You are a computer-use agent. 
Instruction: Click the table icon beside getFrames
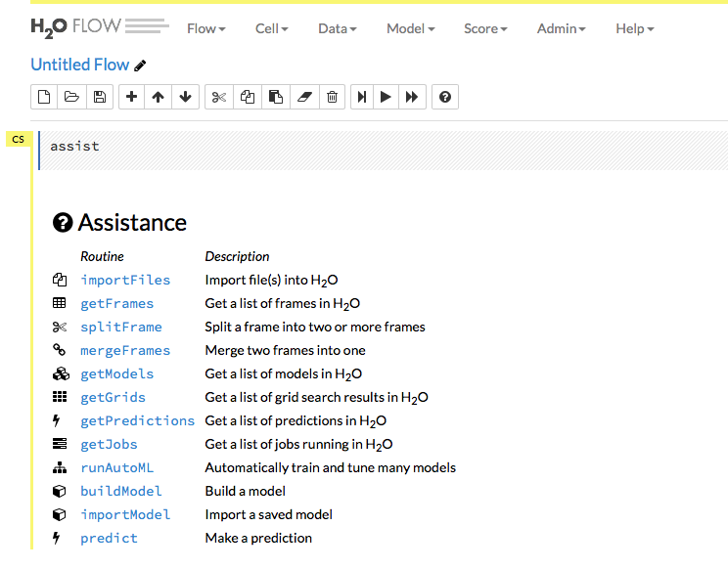tap(60, 303)
